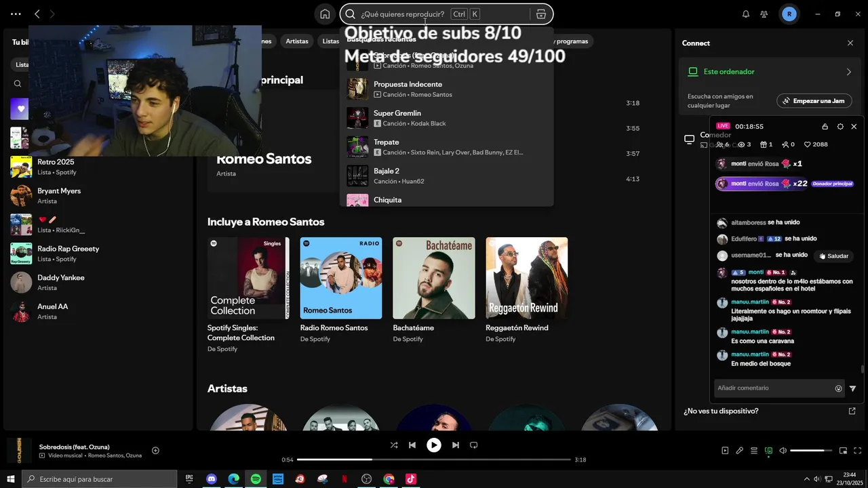This screenshot has width=868, height=488.
Task: Expand the Este ordenador device row
Action: [x=769, y=72]
